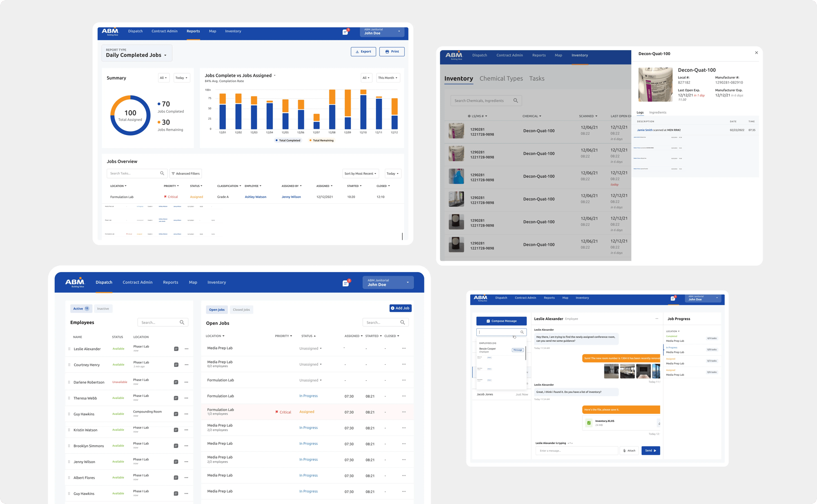Click Compose Message button
The image size is (817, 504).
click(501, 321)
